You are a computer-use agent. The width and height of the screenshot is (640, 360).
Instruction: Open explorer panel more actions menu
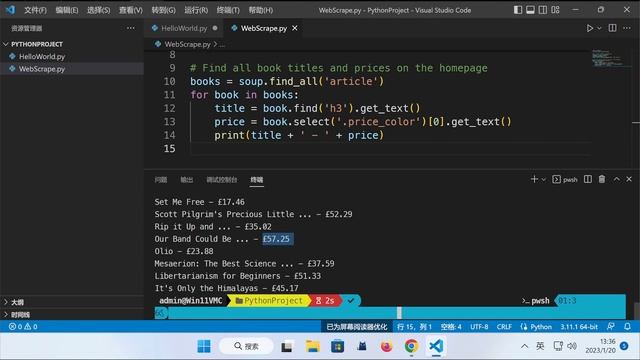pos(131,28)
